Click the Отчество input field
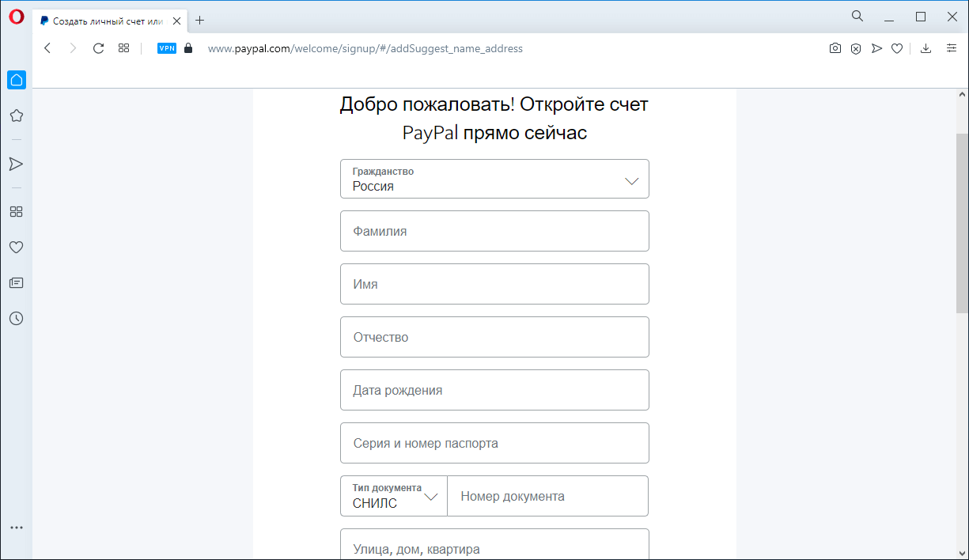969x560 pixels. click(x=494, y=337)
